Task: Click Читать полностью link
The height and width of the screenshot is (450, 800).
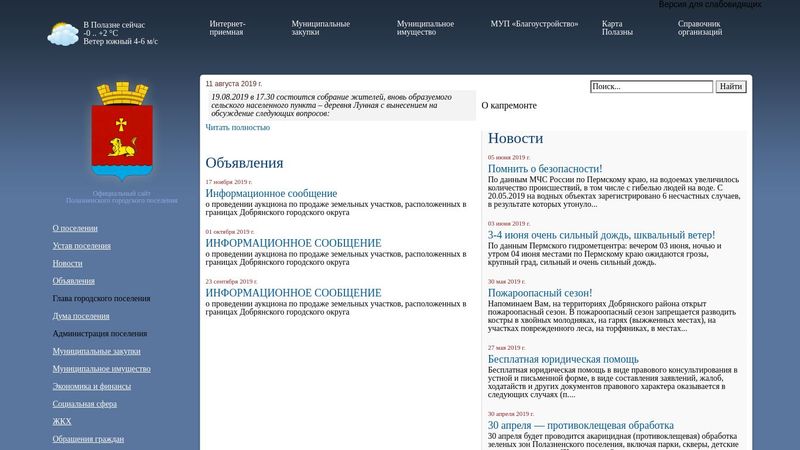Action: click(238, 128)
